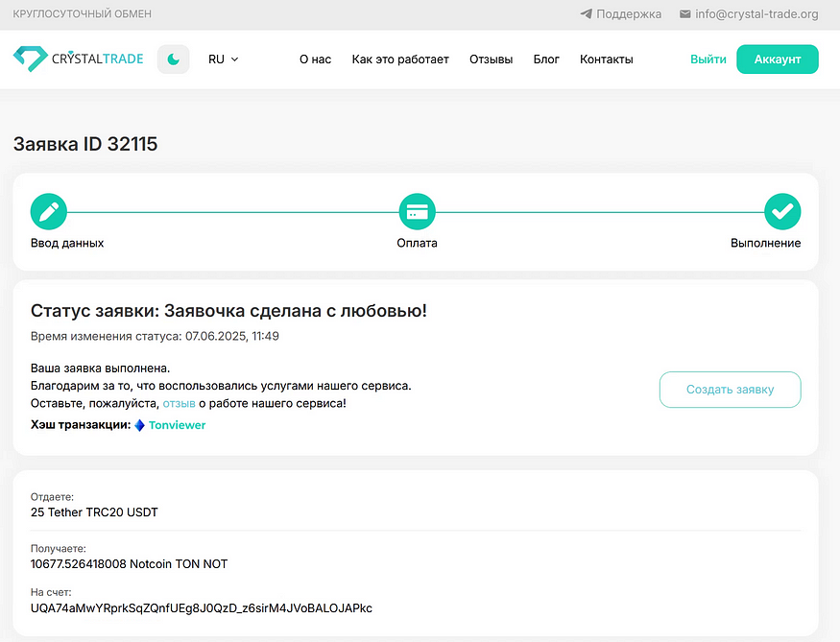The image size is (840, 642).
Task: Click the checkmark «Выполнение» step icon
Action: tap(782, 211)
